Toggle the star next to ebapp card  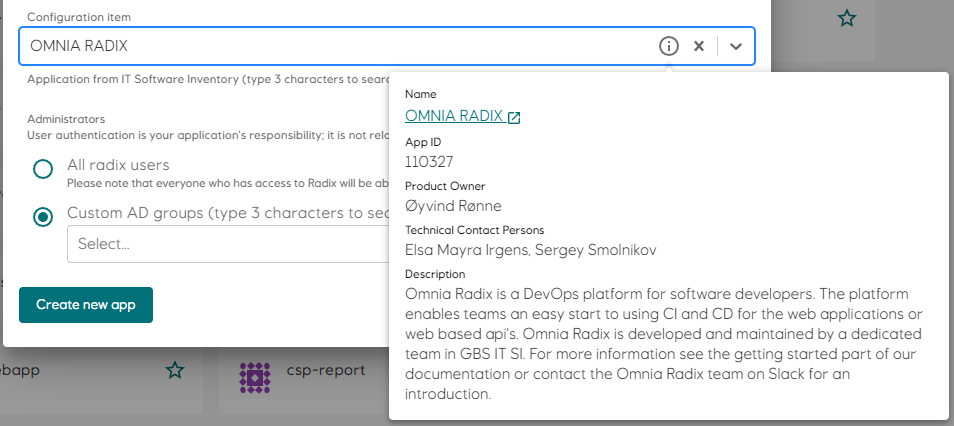pyautogui.click(x=175, y=371)
